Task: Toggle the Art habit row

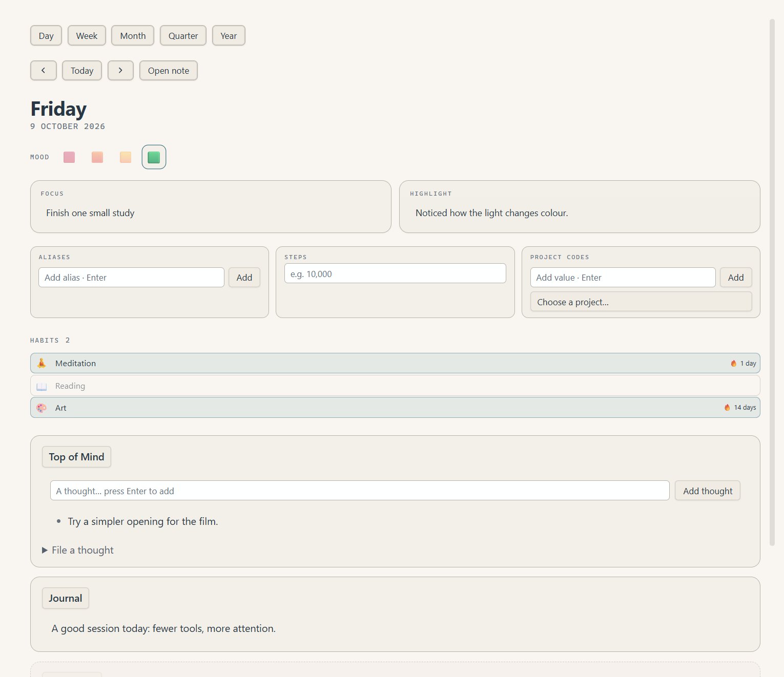Action: point(395,408)
